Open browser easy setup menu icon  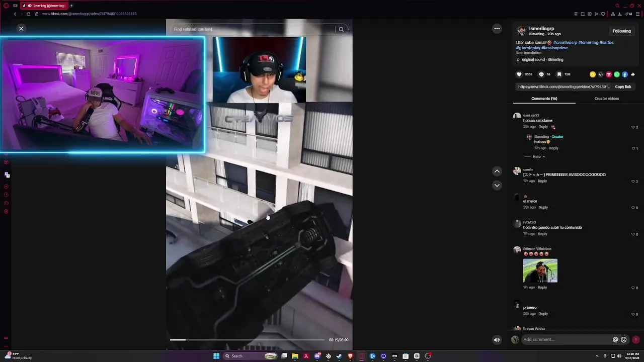[638, 14]
